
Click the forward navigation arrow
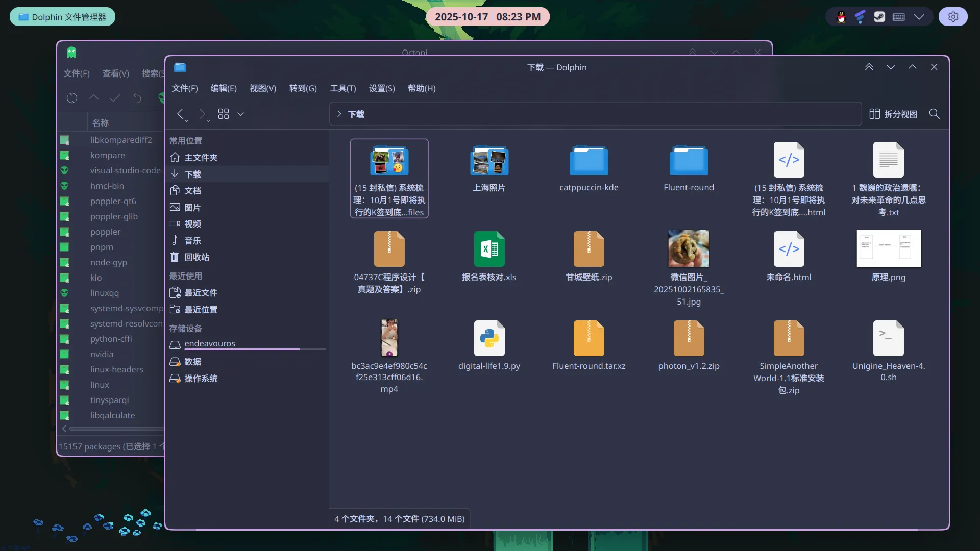point(202,114)
